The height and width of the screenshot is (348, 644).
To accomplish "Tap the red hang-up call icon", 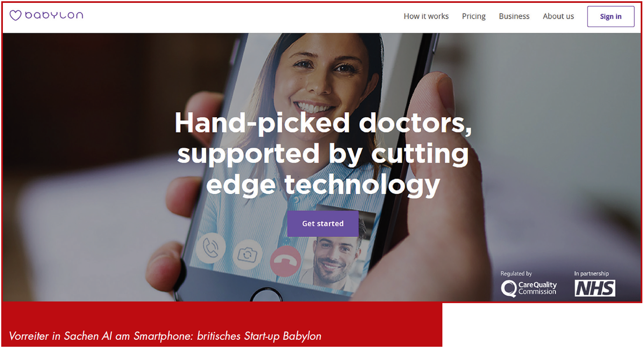I will [285, 261].
